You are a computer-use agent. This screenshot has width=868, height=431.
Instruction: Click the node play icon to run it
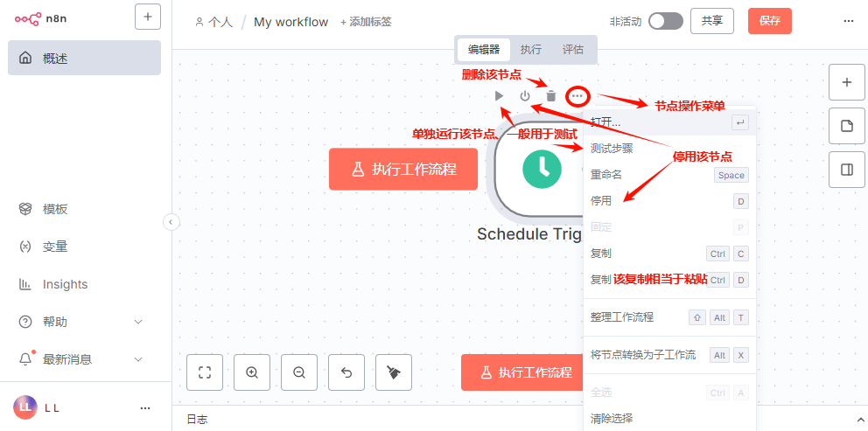coord(499,96)
